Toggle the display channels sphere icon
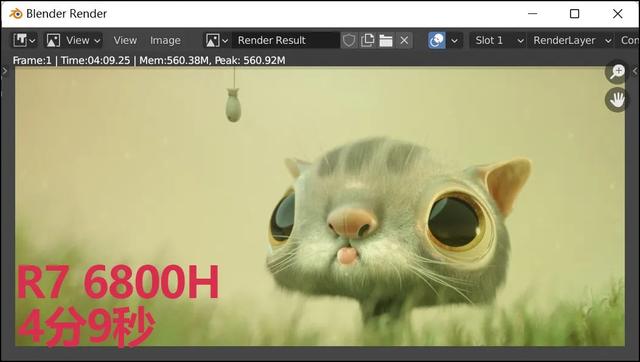 437,40
